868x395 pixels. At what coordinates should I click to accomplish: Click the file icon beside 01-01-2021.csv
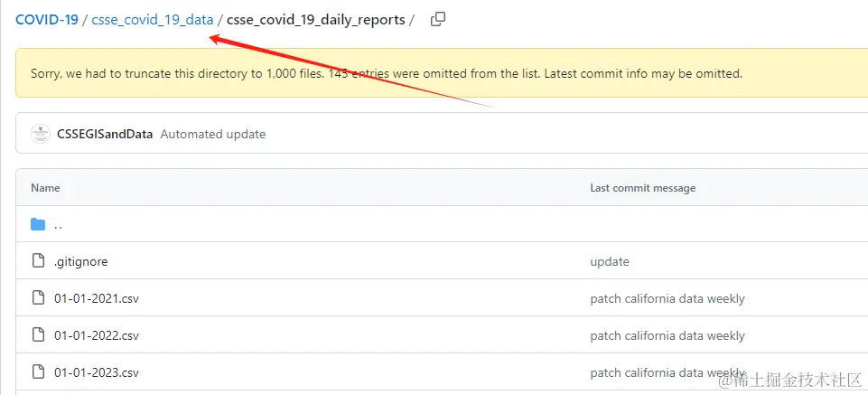coord(38,298)
